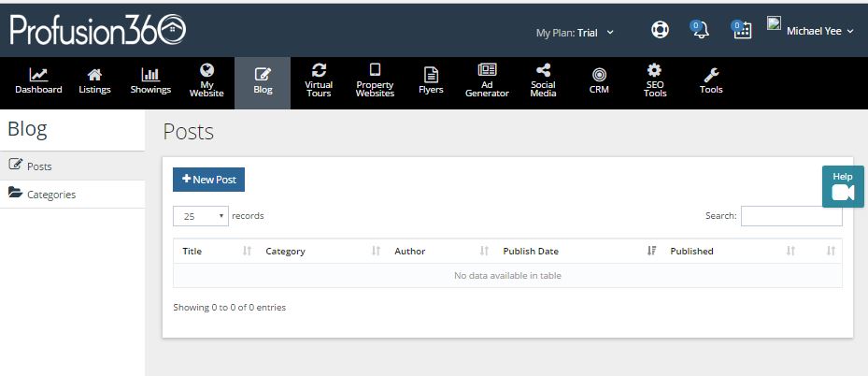Open the 25 records dropdown
This screenshot has height=376, width=868.
click(201, 216)
